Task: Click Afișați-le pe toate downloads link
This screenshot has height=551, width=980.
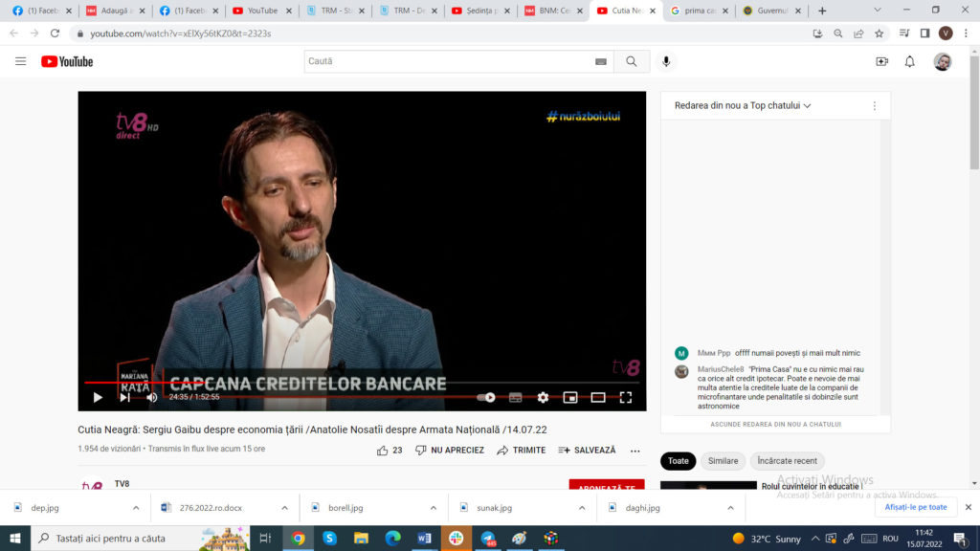Action: [x=916, y=507]
